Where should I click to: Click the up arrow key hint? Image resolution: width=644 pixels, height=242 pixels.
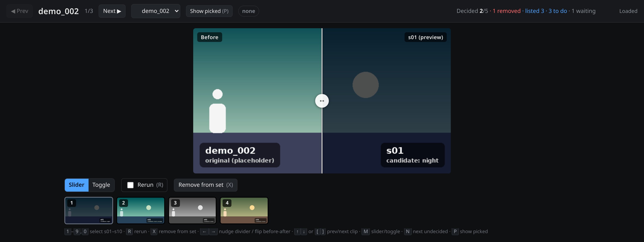297,232
